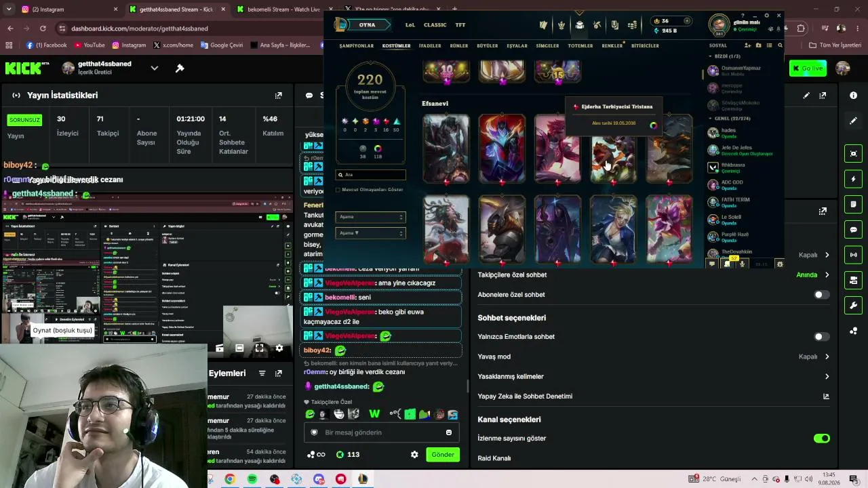Open the TFT tab in League client
This screenshot has height=488, width=868.
pos(460,25)
